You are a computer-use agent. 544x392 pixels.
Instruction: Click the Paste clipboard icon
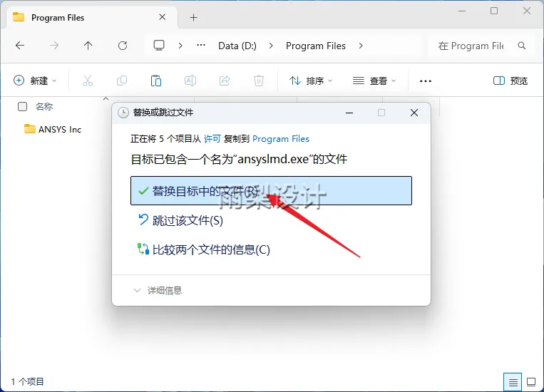(x=155, y=81)
